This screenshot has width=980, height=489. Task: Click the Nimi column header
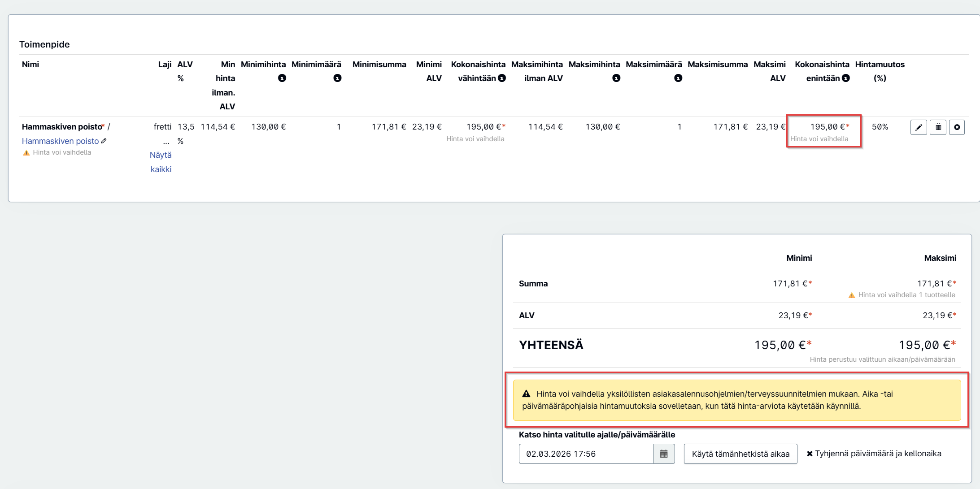(x=30, y=64)
